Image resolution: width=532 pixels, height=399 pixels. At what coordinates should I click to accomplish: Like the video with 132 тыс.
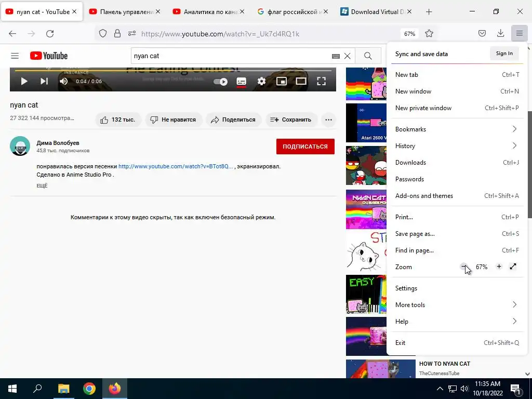pyautogui.click(x=118, y=120)
